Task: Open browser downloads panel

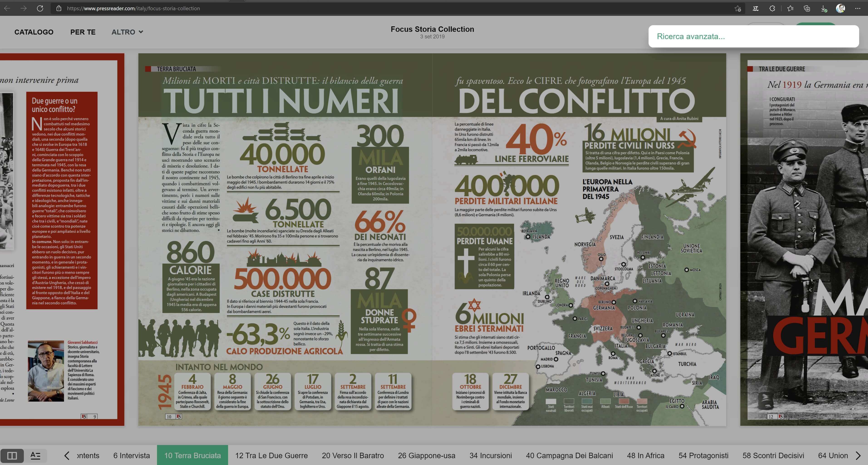Action: (824, 8)
